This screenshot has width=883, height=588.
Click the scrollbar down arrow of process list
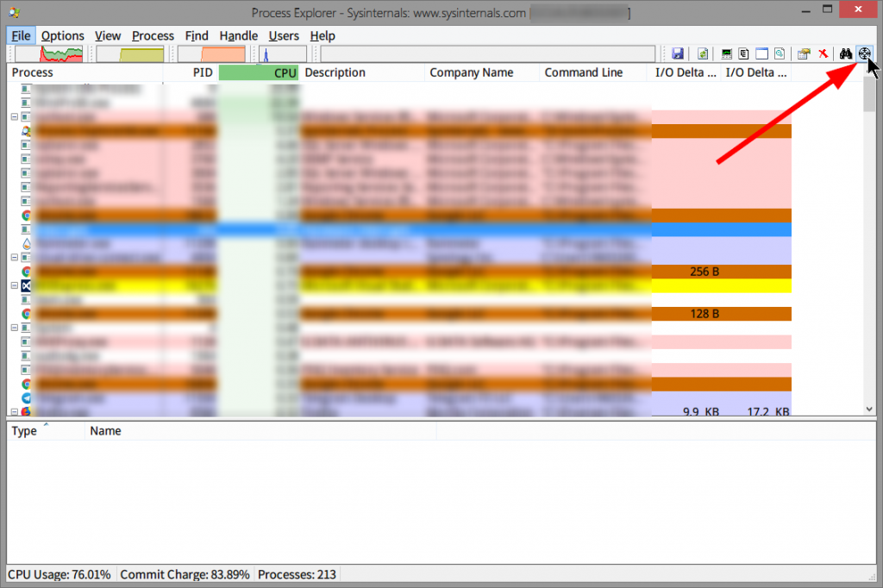point(869,409)
